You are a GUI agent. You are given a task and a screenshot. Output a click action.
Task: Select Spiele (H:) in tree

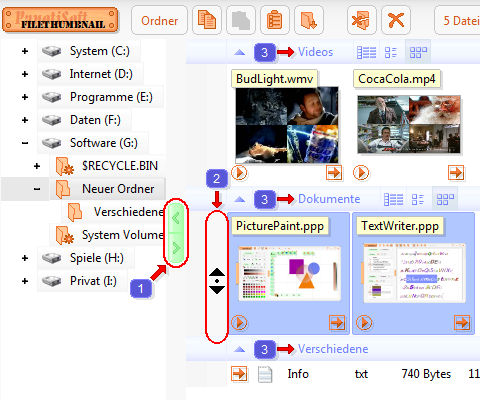86,258
